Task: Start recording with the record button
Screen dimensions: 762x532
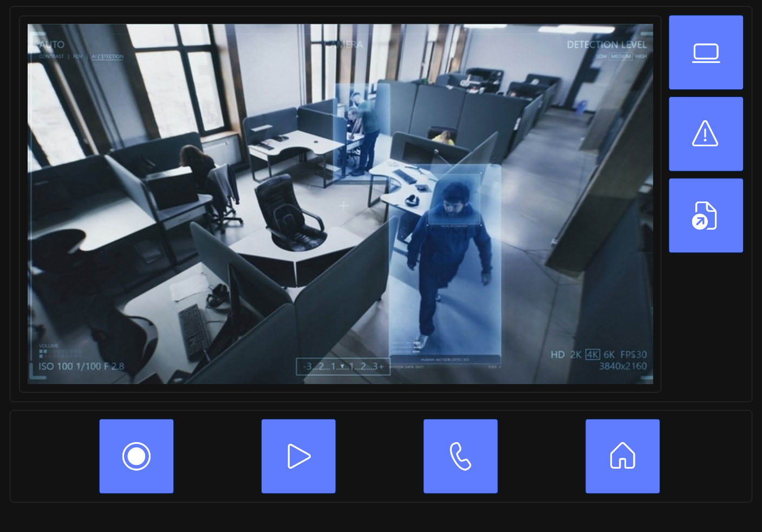Action: [136, 456]
